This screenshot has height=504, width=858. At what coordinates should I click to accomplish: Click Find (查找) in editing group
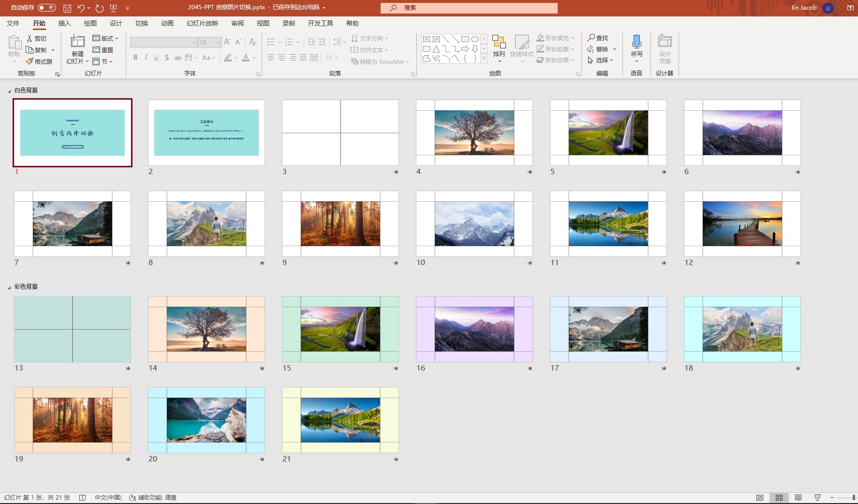coord(598,38)
